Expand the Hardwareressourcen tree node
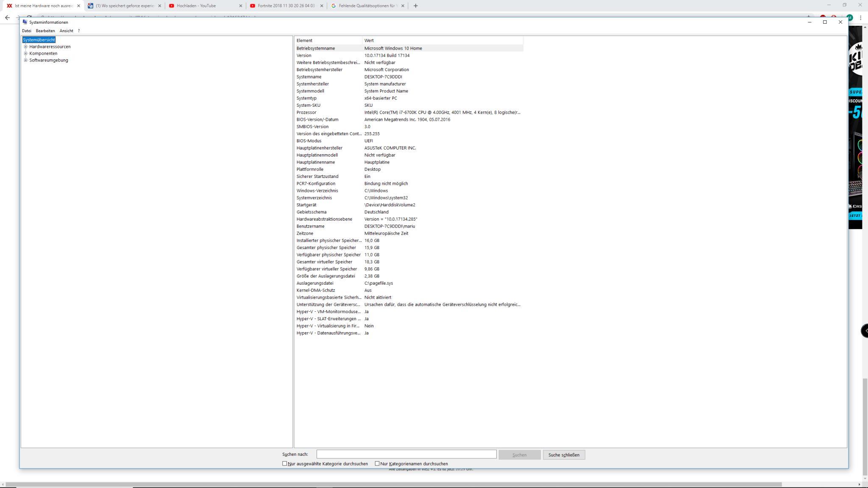 26,47
